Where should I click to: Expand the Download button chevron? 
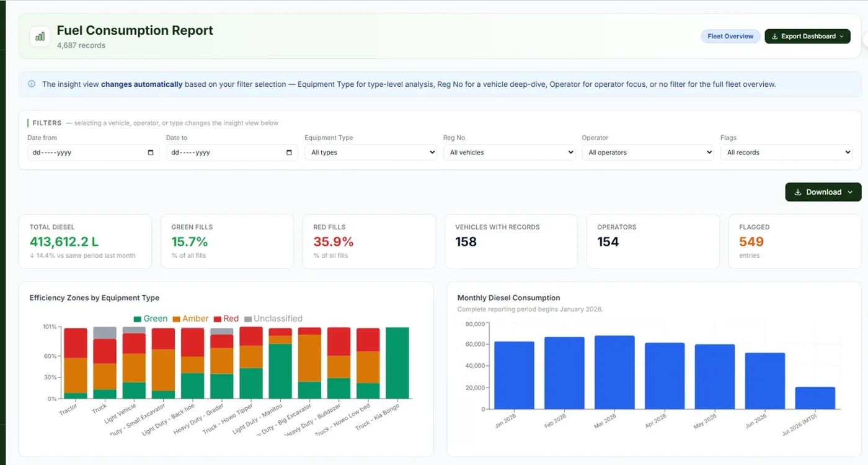[850, 192]
